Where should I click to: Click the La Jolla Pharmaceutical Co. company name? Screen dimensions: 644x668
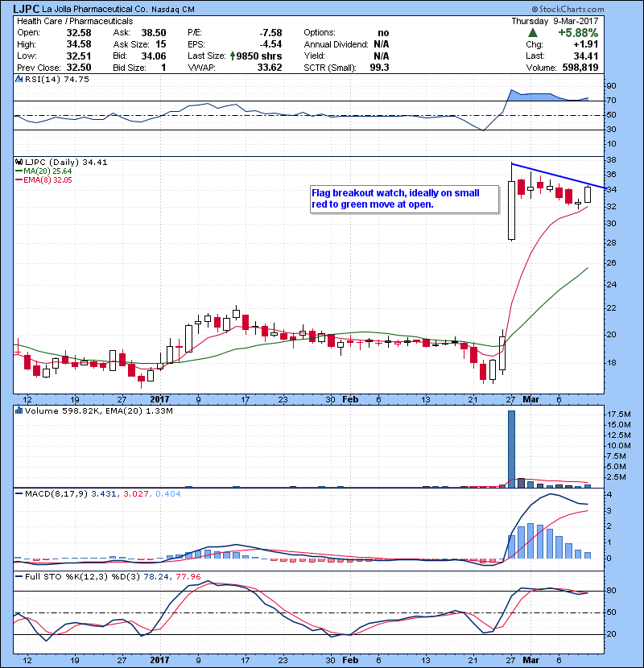pos(95,9)
